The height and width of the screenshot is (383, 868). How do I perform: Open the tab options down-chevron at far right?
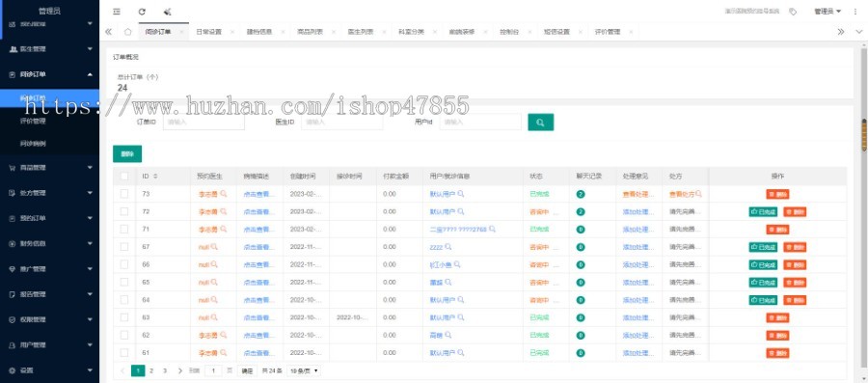pyautogui.click(x=858, y=32)
